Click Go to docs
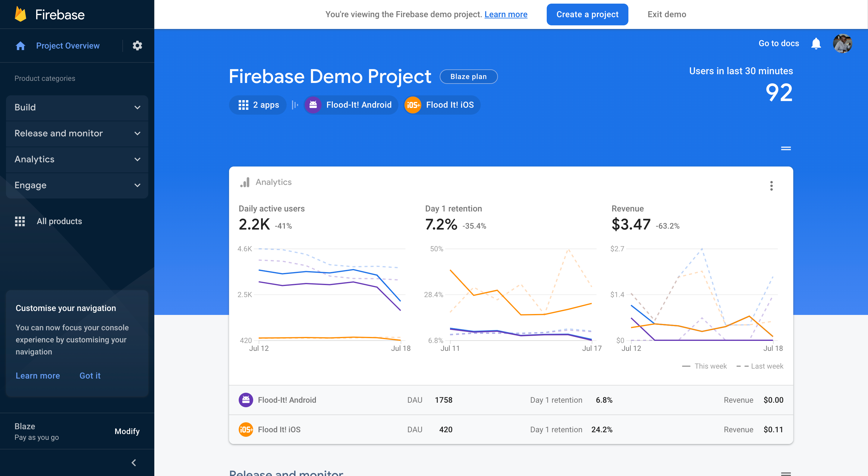The height and width of the screenshot is (476, 868). [x=778, y=43]
